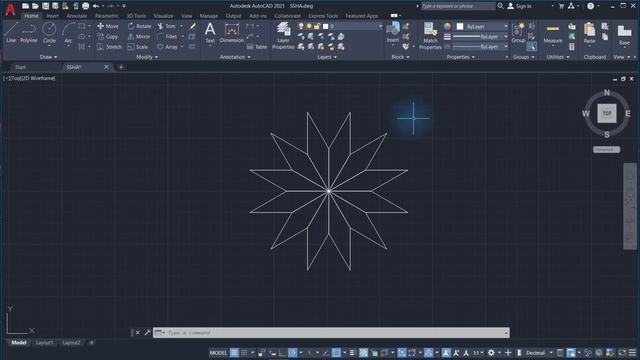The height and width of the screenshot is (360, 640).
Task: Toggle clean screen in status bar
Action: point(622,353)
